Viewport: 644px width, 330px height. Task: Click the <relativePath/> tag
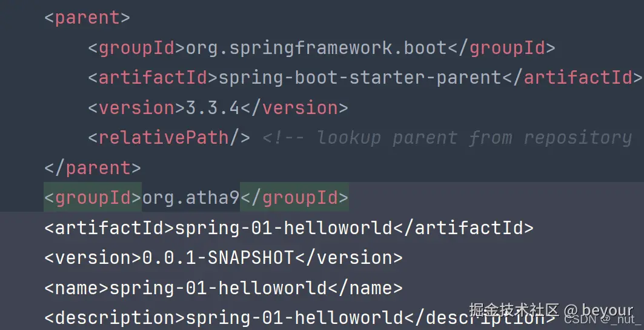(169, 138)
